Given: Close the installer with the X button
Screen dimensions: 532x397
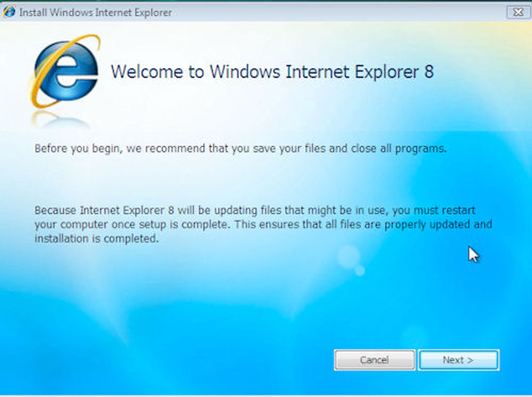Looking at the screenshot, I should (x=518, y=12).
